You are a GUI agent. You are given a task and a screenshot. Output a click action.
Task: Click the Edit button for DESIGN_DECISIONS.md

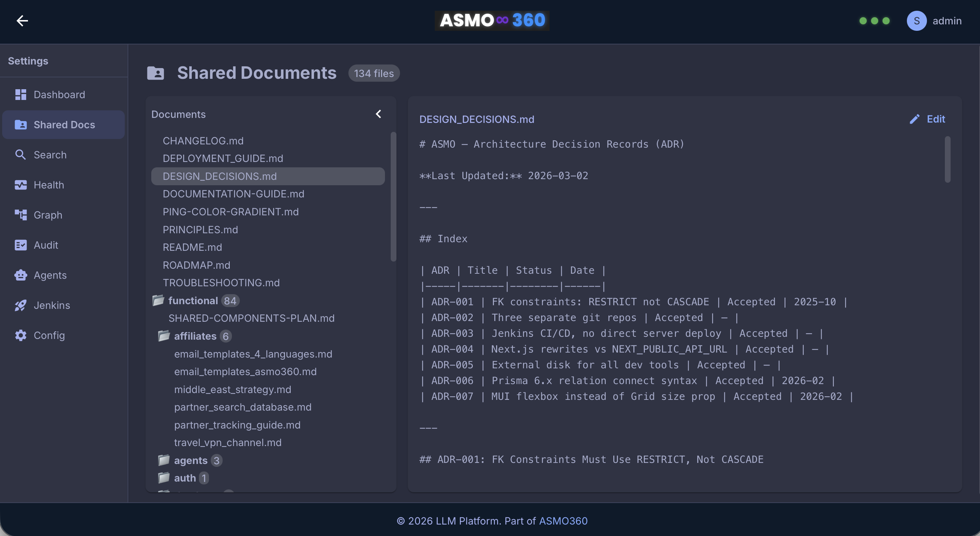[928, 119]
